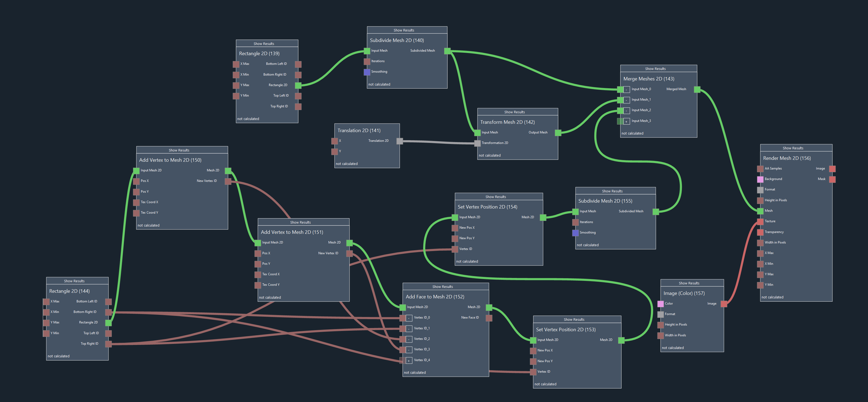Click Image output port on Image (Color) node
The height and width of the screenshot is (402, 868).
pos(724,304)
